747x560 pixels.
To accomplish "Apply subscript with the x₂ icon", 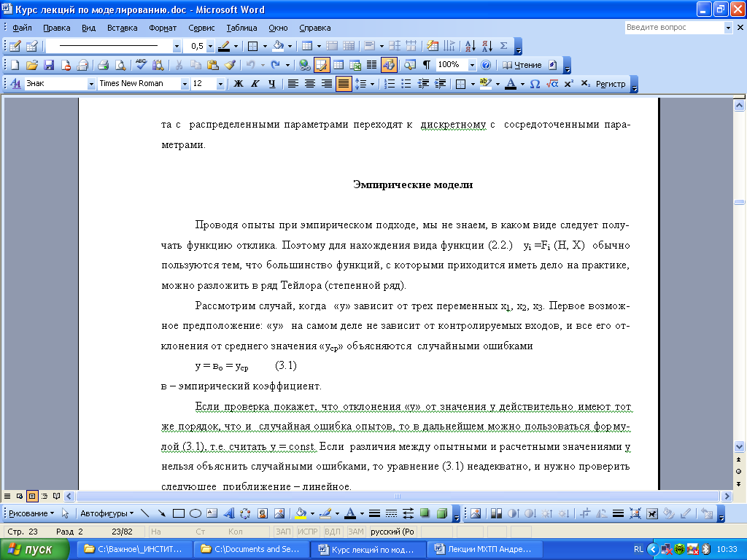I will pos(585,84).
